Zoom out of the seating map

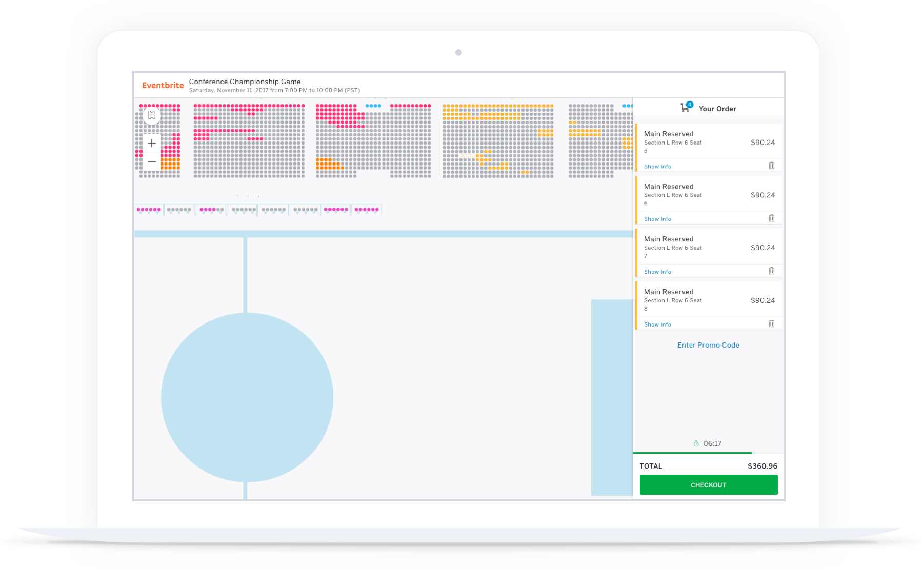point(152,161)
